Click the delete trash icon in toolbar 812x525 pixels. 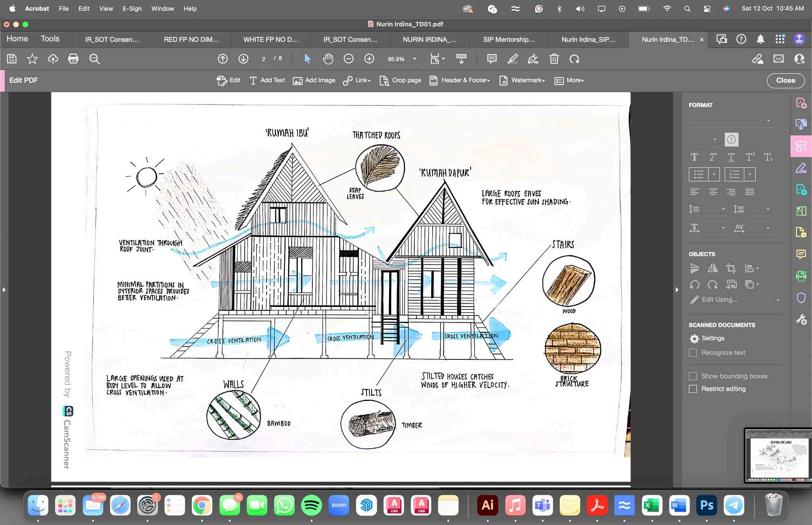(554, 59)
